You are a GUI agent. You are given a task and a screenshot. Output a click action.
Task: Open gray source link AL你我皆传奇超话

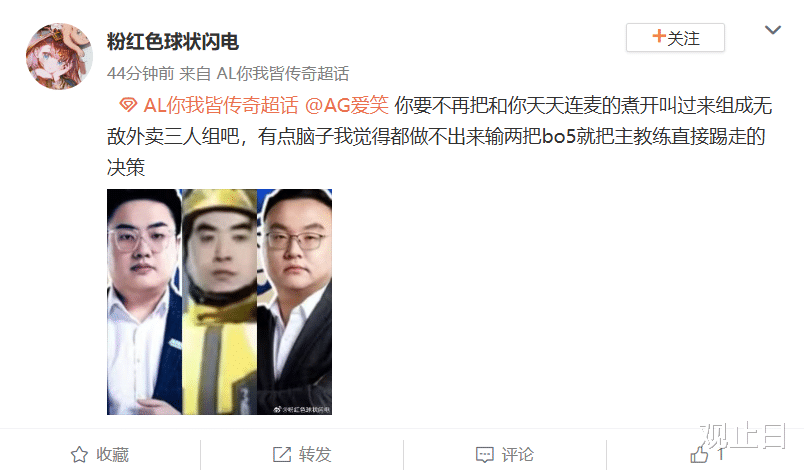pyautogui.click(x=283, y=73)
